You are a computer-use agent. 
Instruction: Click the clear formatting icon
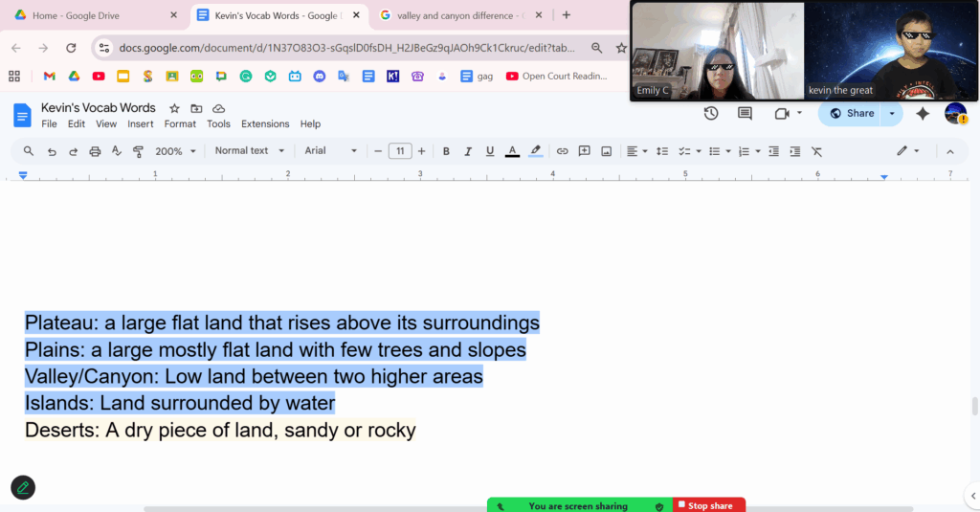pos(816,151)
